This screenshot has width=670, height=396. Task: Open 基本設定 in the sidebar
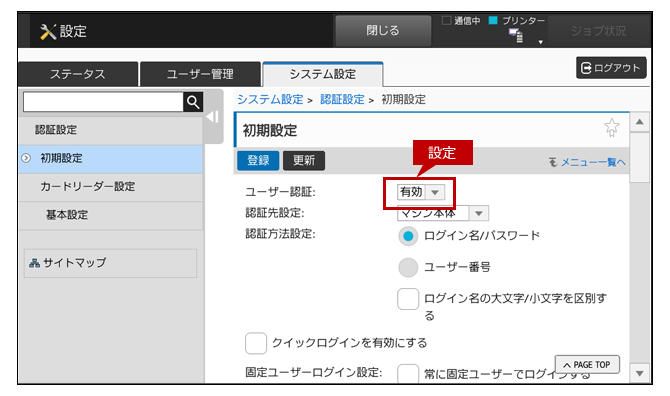pos(111,215)
